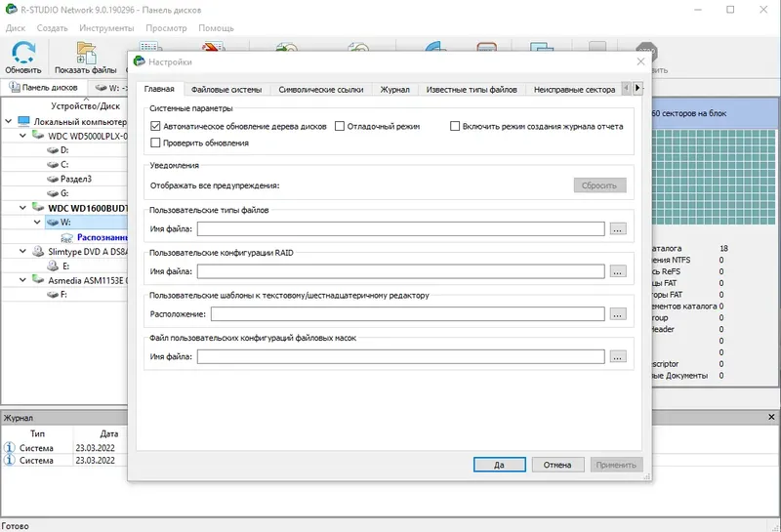Screen dimensions: 781x532
Task: Select the WDC WD5000LPLX hard drive icon
Action: point(38,136)
